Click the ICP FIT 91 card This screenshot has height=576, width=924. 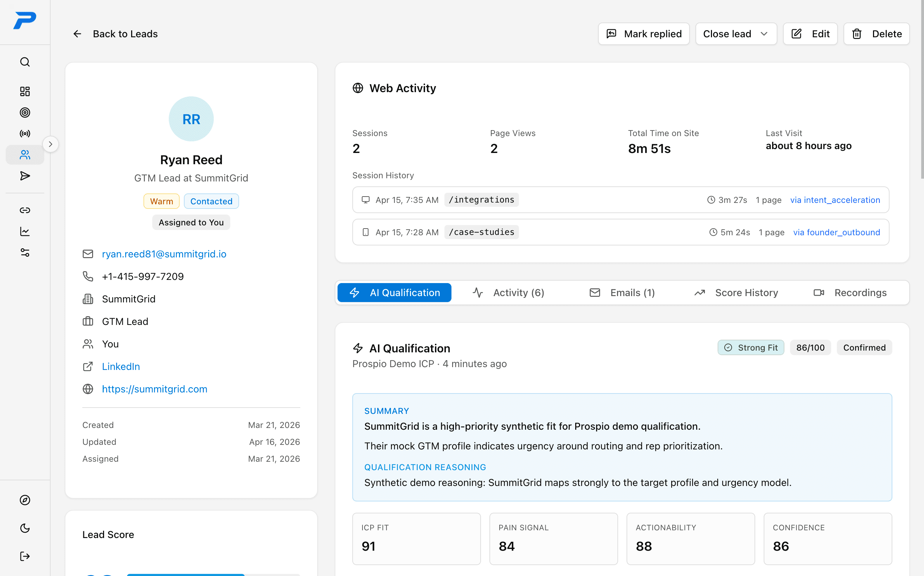coord(416,539)
